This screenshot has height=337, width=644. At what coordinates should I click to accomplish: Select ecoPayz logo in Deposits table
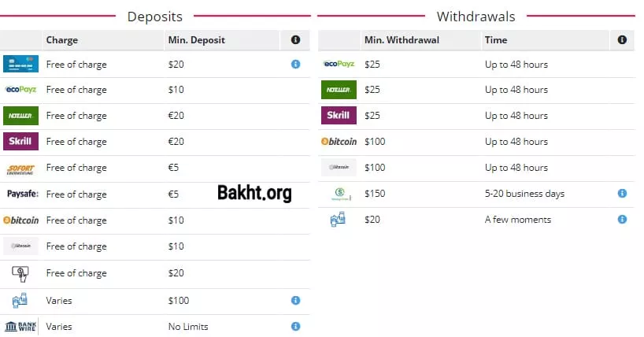coord(20,90)
